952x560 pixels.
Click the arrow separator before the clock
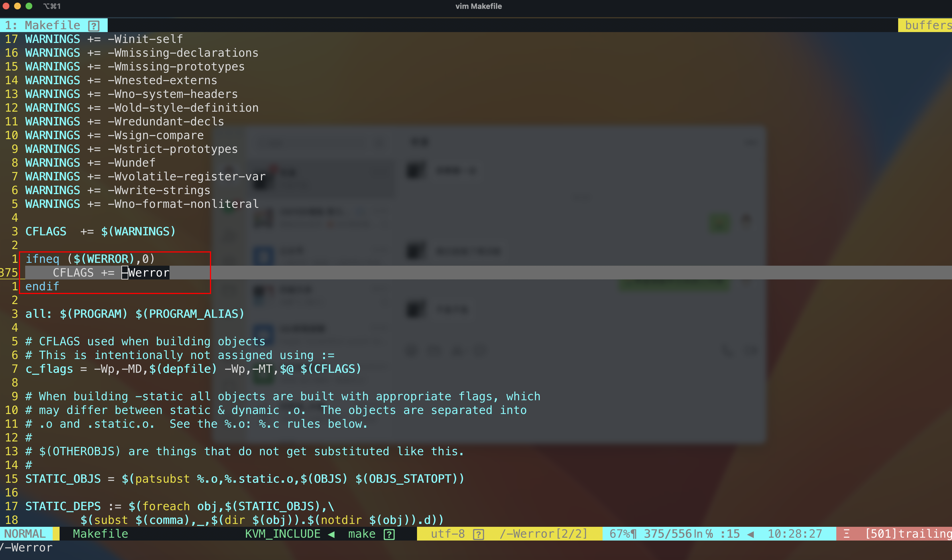[751, 534]
